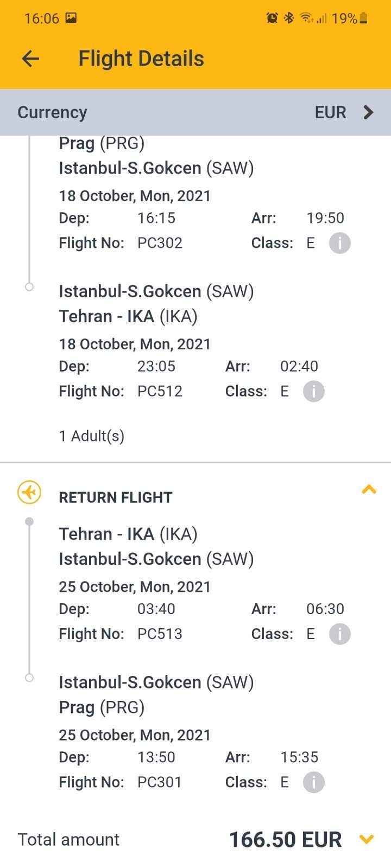
Task: Tap the Wi-Fi icon in status bar
Action: [307, 18]
